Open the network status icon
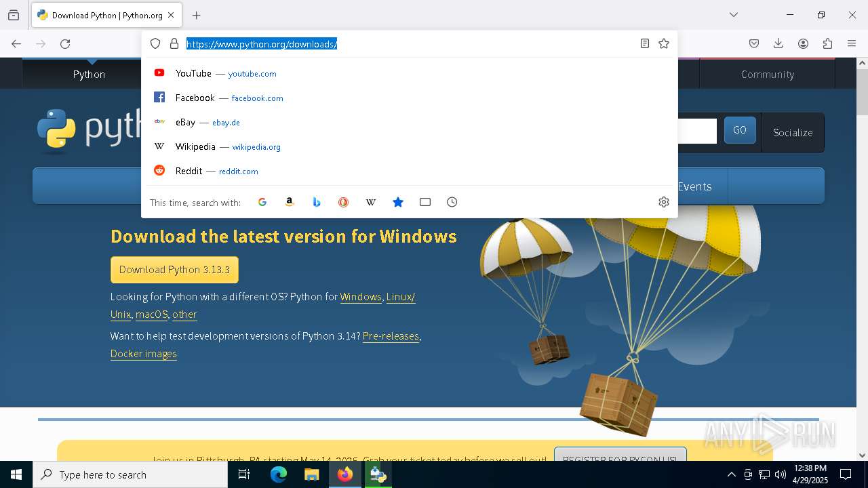 click(x=764, y=474)
